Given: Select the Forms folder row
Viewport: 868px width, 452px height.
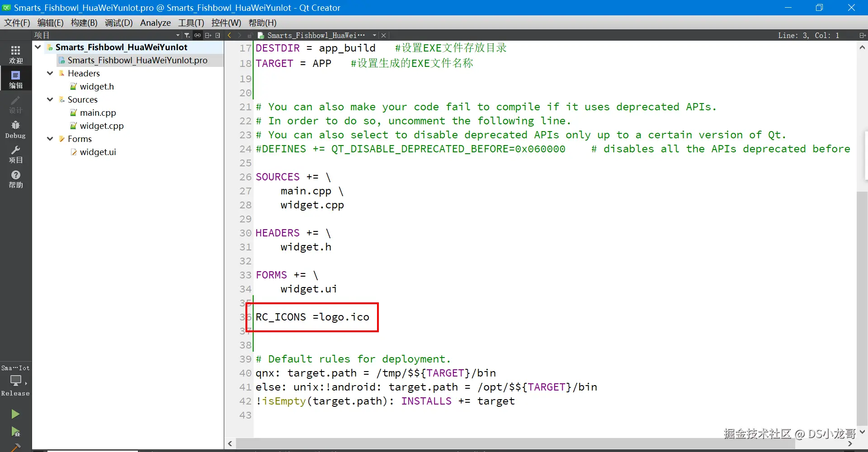Looking at the screenshot, I should pos(80,139).
